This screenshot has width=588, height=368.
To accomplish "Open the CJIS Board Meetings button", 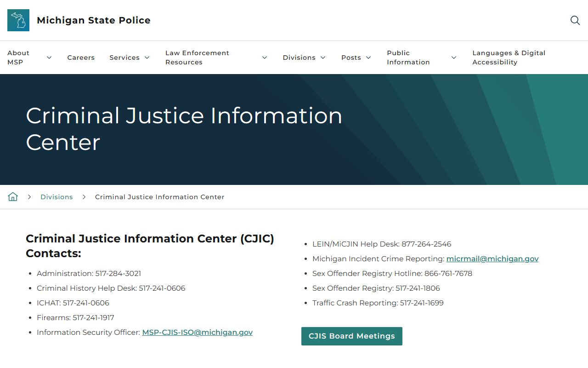I will click(x=352, y=336).
